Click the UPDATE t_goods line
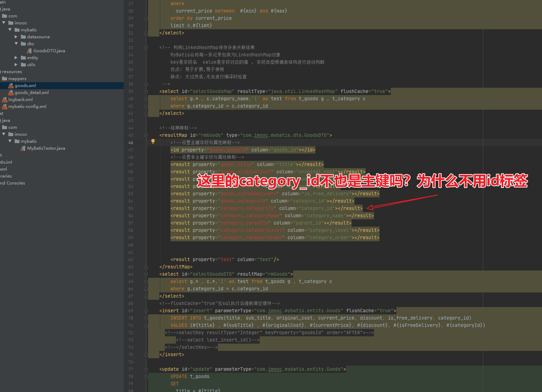This screenshot has height=392, width=542. [x=190, y=377]
